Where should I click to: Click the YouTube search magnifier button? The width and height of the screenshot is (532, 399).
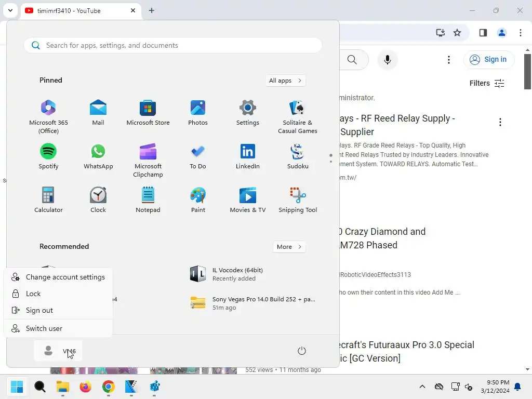(353, 60)
